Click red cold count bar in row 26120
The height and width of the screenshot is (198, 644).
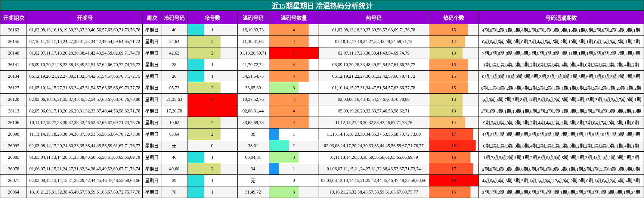tap(212, 99)
